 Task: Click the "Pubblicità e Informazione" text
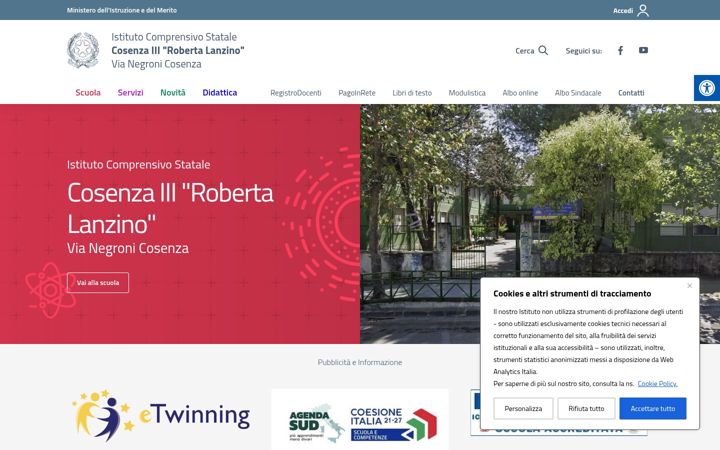360,362
